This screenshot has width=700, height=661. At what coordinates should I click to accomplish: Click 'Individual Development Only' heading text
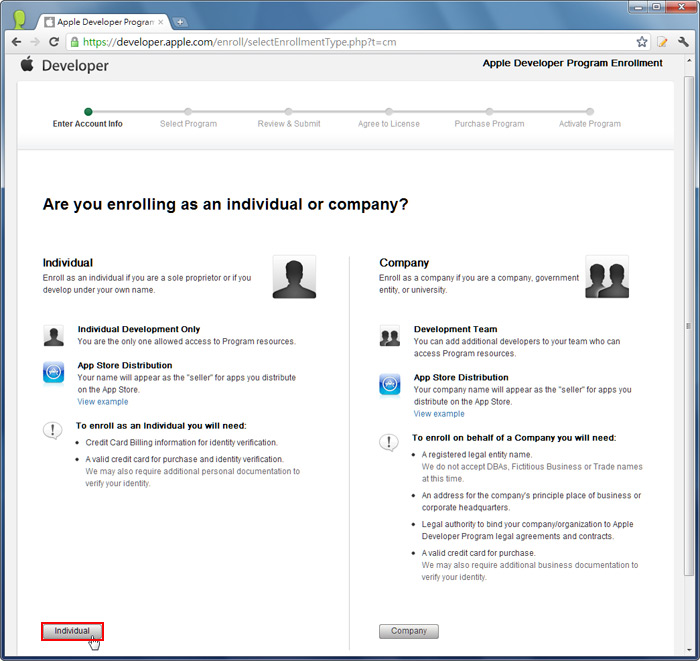(x=139, y=329)
